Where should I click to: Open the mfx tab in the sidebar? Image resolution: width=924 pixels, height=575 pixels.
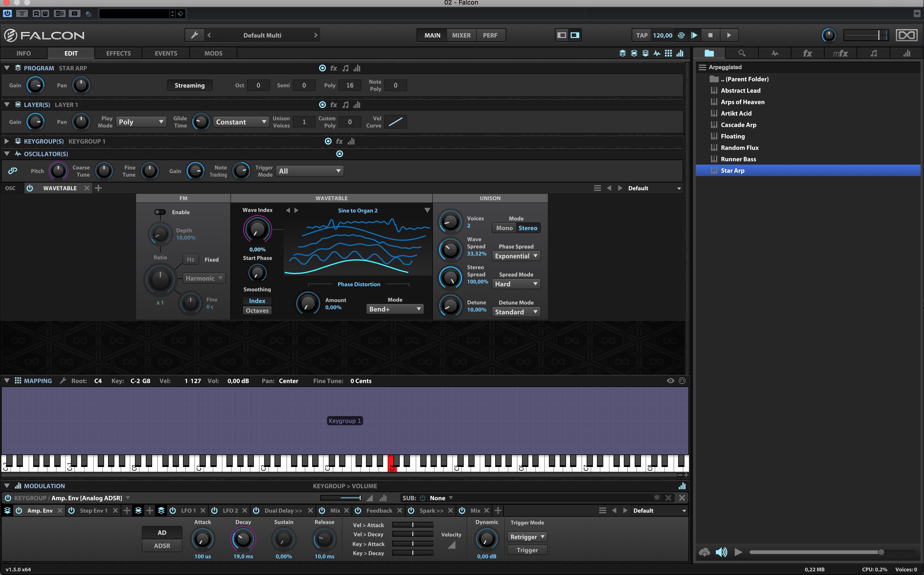click(840, 53)
